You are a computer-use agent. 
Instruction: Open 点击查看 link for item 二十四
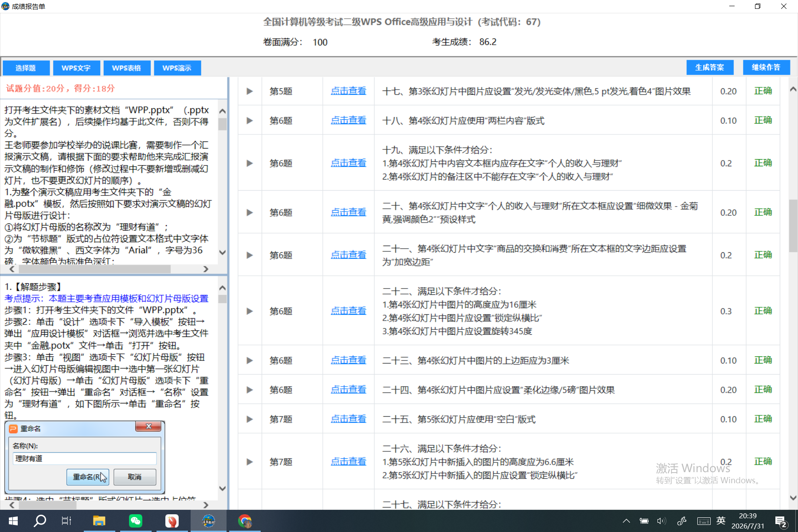(348, 389)
